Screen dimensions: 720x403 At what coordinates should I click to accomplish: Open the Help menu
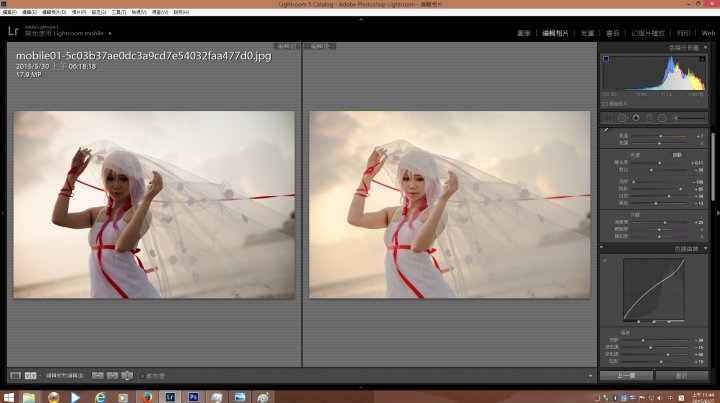point(181,12)
